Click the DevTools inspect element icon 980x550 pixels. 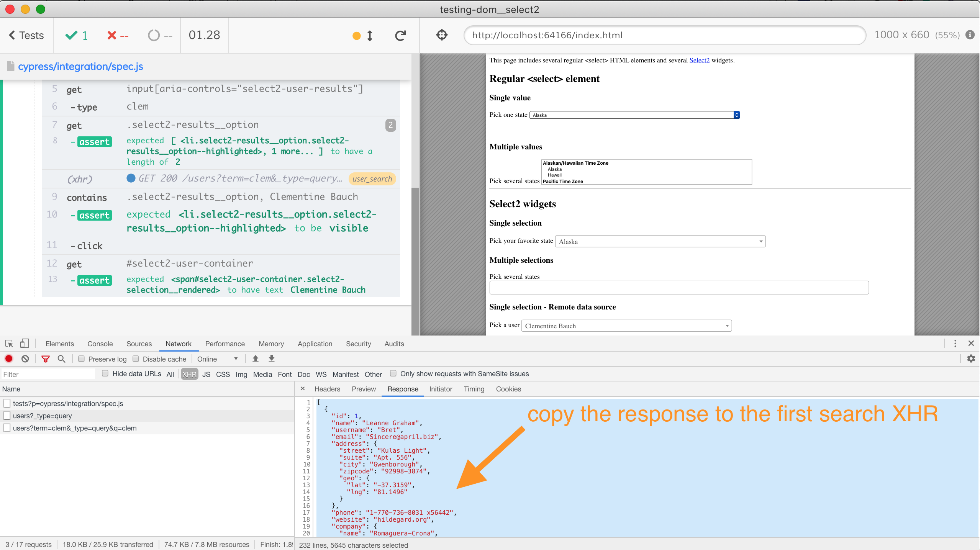[x=9, y=344]
